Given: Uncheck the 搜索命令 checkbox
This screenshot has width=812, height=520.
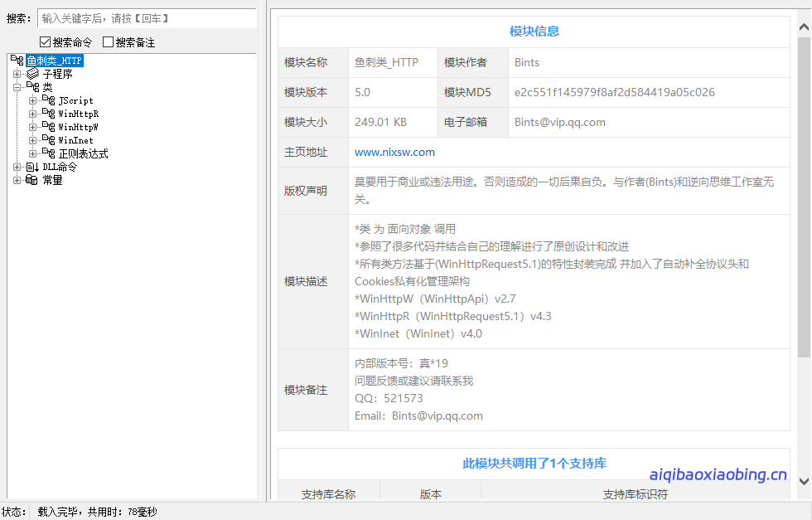Looking at the screenshot, I should [45, 41].
